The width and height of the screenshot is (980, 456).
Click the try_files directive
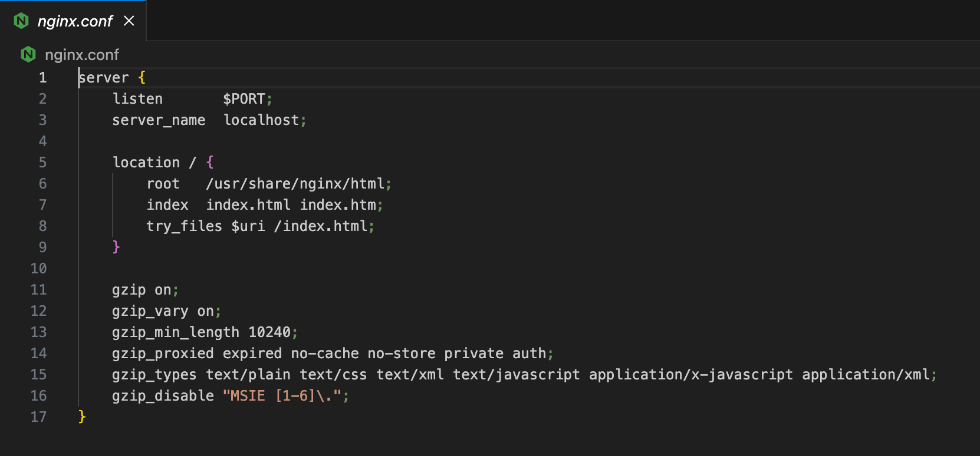click(x=184, y=226)
